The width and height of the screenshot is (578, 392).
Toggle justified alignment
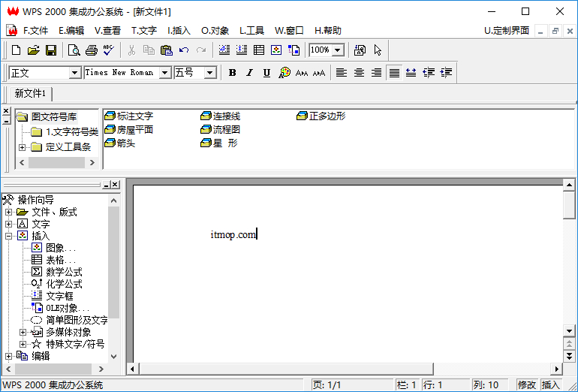(394, 73)
